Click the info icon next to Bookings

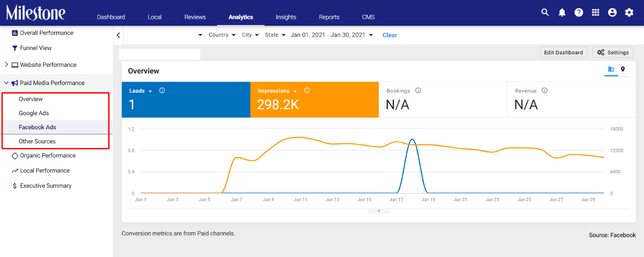point(418,91)
